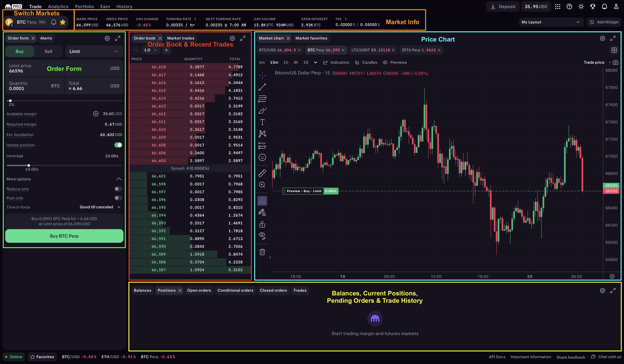The width and height of the screenshot is (624, 364).
Task: Change the order type from Limit dropdown
Action: click(94, 51)
